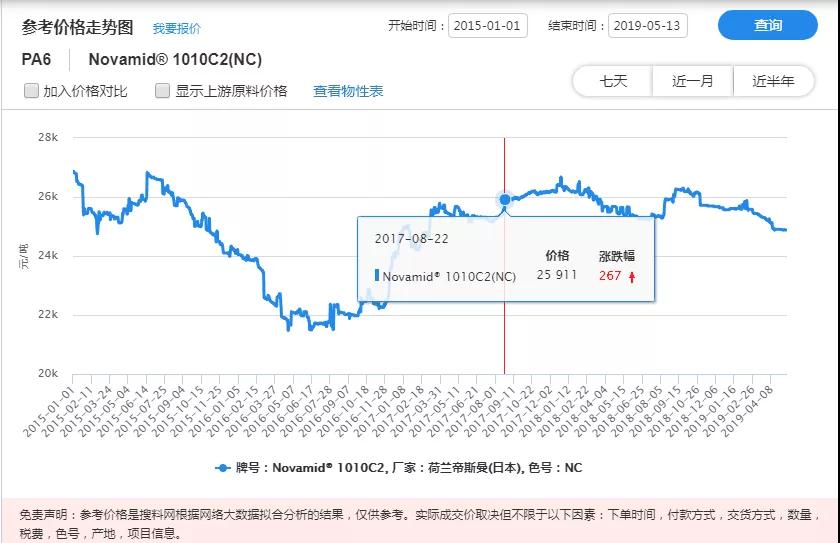Image resolution: width=840 pixels, height=543 pixels.
Task: Click the end date field 2019-05-13
Action: pyautogui.click(x=647, y=26)
